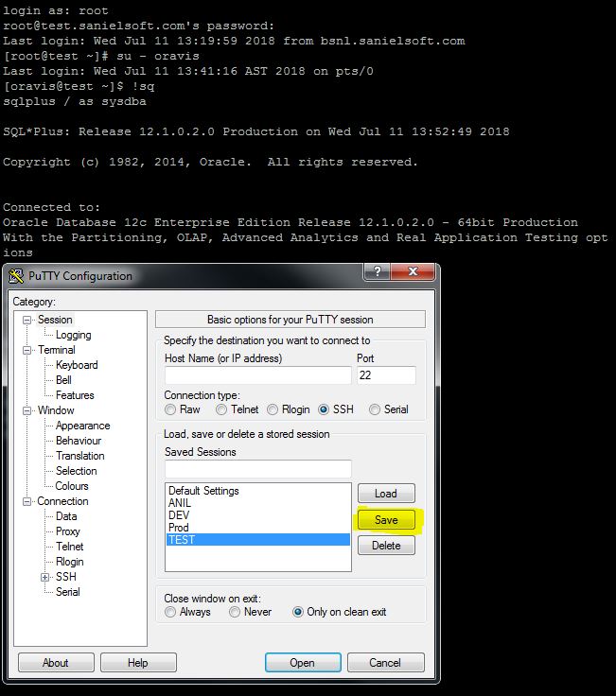Image resolution: width=616 pixels, height=696 pixels.
Task: Open the Telnet category in the tree
Action: tap(69, 547)
